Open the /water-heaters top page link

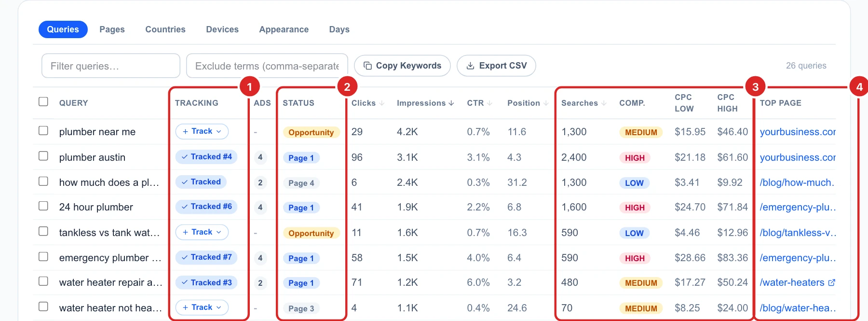coord(792,283)
